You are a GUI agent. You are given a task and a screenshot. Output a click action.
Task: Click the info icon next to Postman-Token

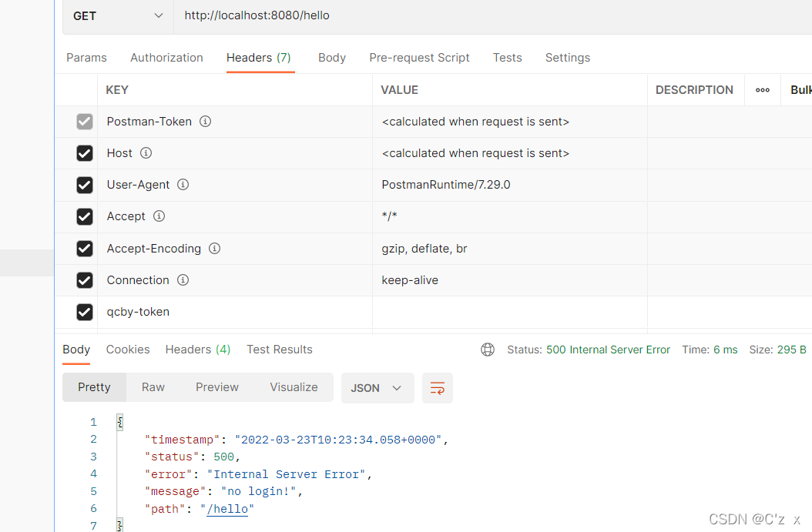206,122
